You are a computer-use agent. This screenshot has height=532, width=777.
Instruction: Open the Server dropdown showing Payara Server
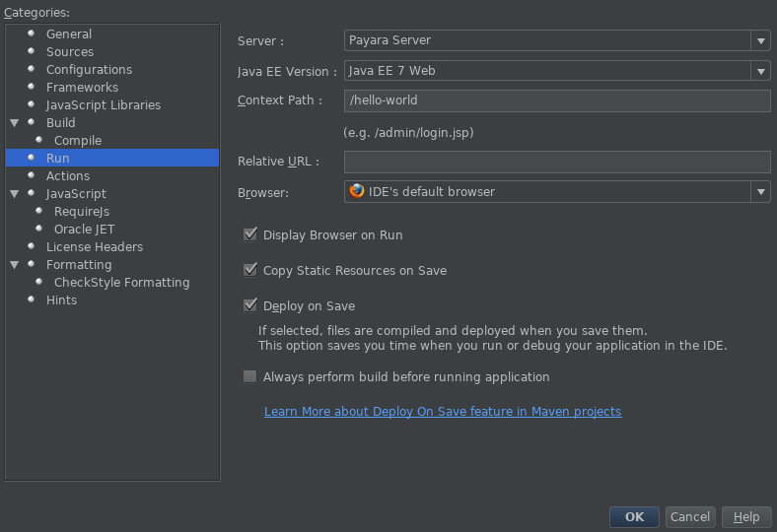click(759, 40)
